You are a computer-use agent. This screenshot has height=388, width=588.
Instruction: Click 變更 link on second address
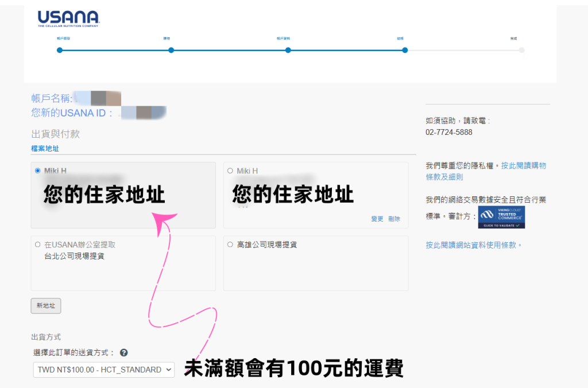[x=377, y=219]
